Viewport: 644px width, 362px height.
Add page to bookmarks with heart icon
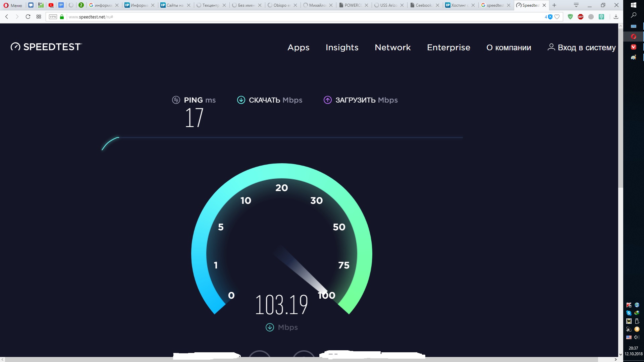click(x=557, y=17)
